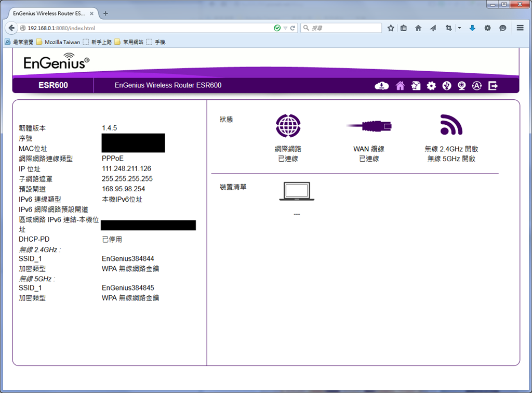Expand the address bar history dropdown
The width and height of the screenshot is (532, 393).
tap(285, 28)
